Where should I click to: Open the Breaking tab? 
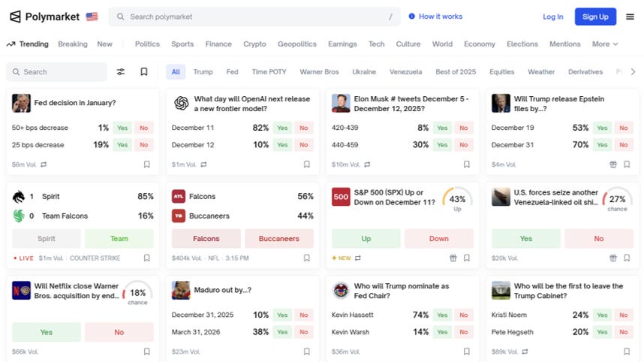[x=73, y=44]
